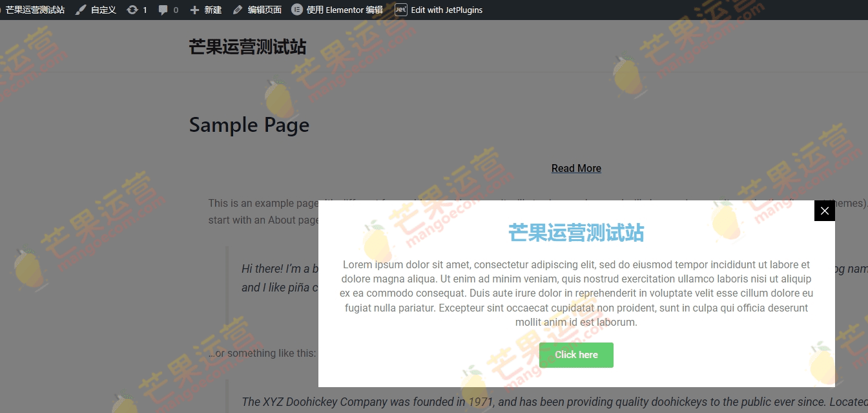This screenshot has width=868, height=413.
Task: Click the XYZ Doohickey Company quote text
Action: pos(554,401)
